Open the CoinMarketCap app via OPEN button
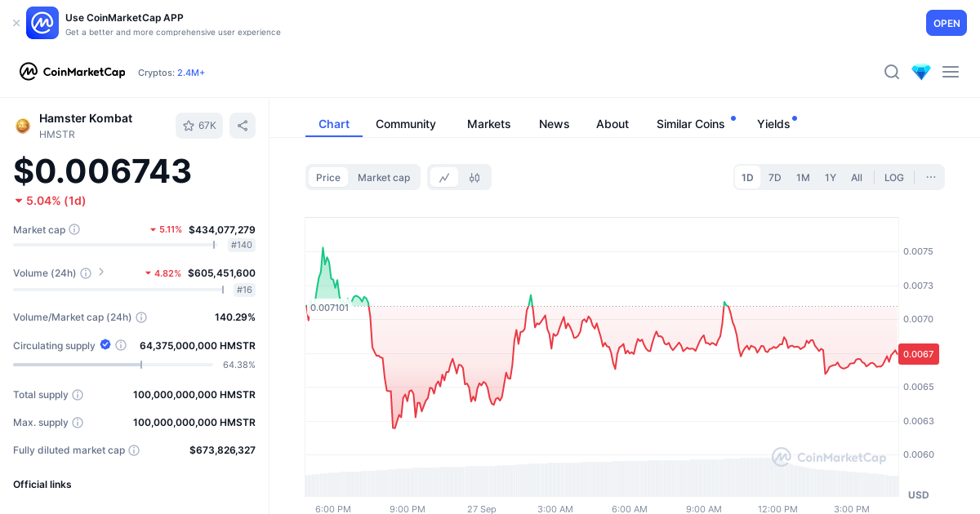 947,23
